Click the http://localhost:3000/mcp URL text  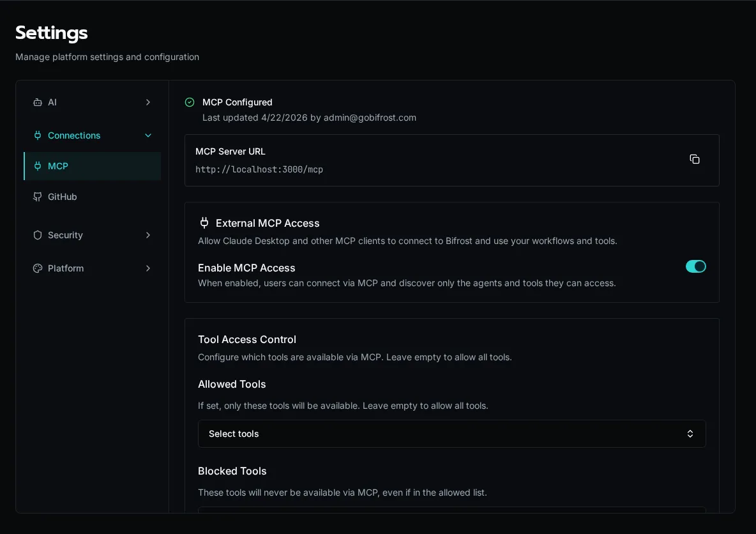pos(259,169)
